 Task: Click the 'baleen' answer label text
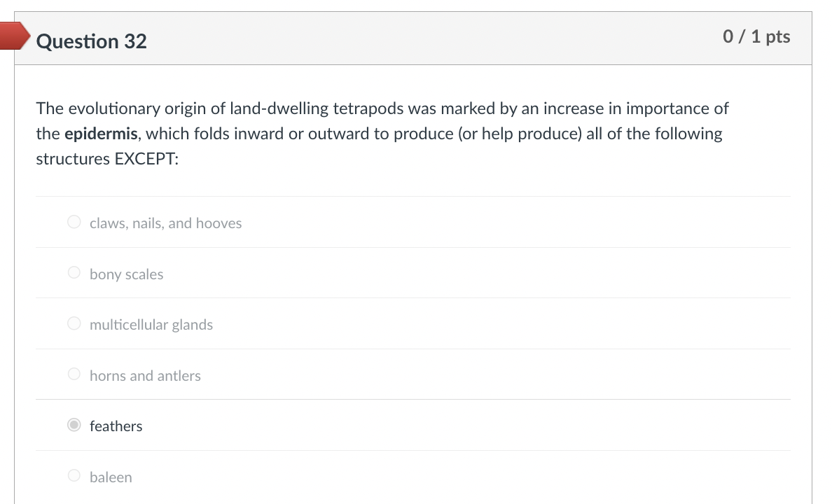coord(111,477)
